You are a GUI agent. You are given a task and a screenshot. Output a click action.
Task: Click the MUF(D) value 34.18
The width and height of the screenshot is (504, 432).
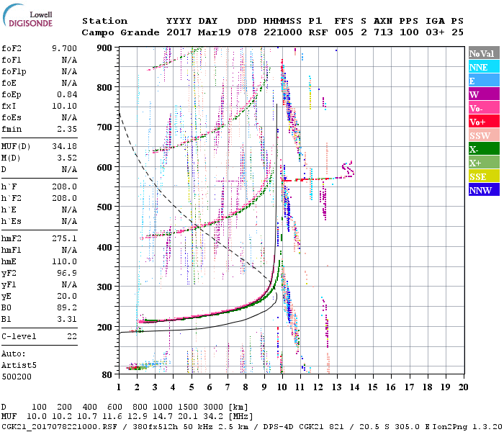point(64,147)
